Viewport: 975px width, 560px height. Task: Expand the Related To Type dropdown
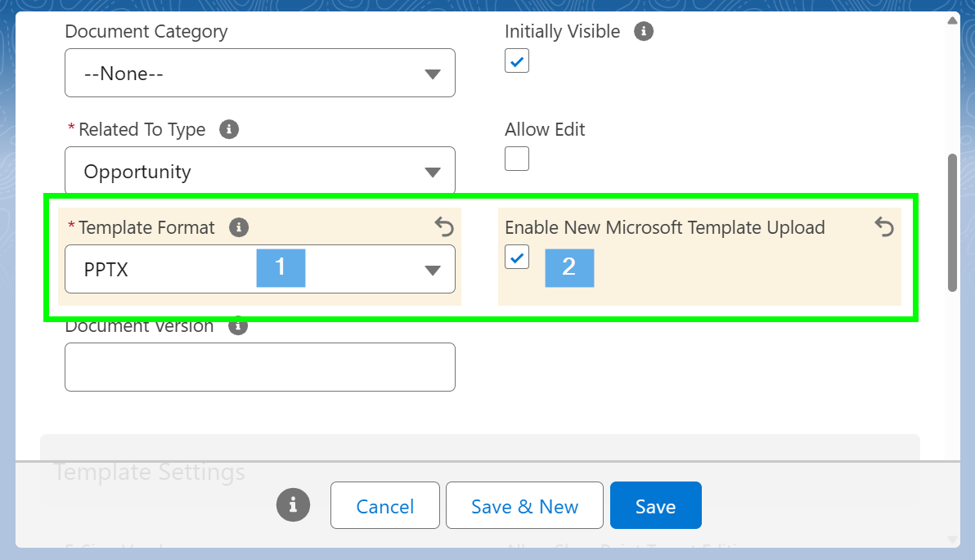tap(259, 172)
